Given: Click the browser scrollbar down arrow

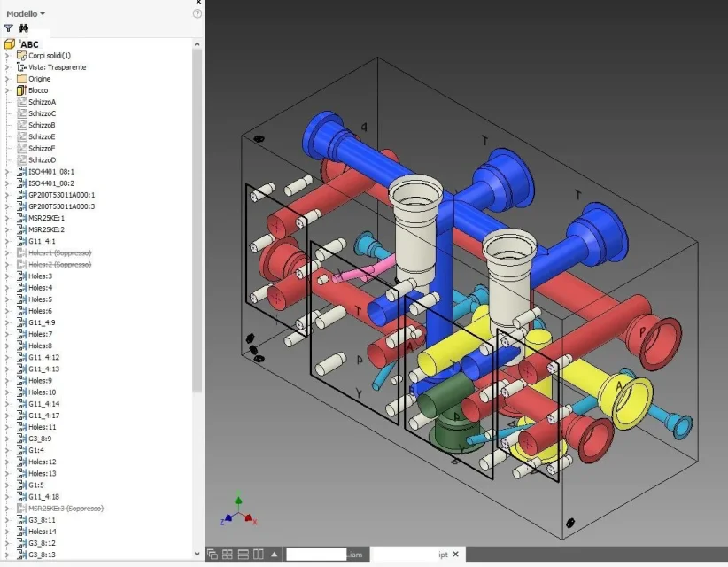Looking at the screenshot, I should pyautogui.click(x=197, y=554).
